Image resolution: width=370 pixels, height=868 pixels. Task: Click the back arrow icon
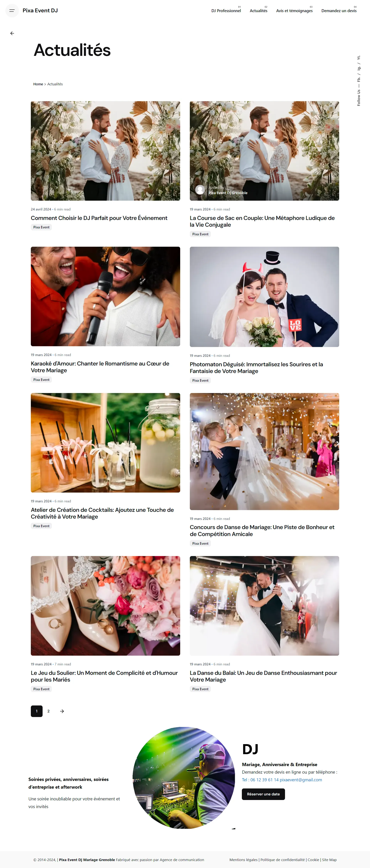pyautogui.click(x=12, y=33)
